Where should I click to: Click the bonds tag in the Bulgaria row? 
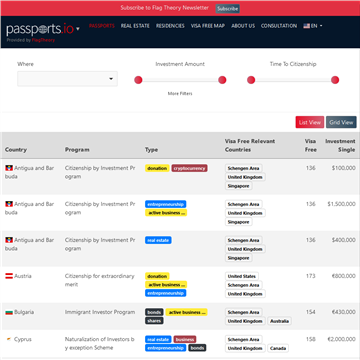(154, 312)
